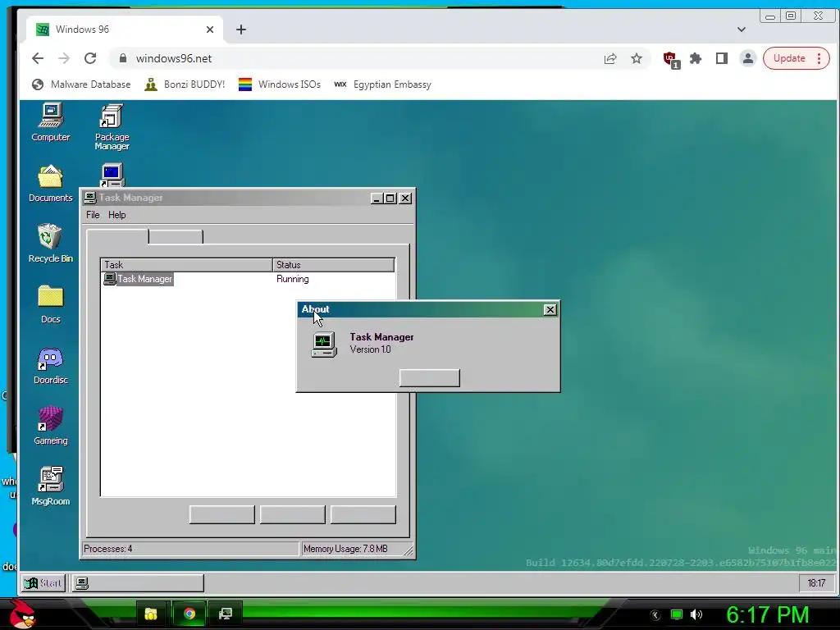Launch the Doordisc shortcut

(x=51, y=366)
